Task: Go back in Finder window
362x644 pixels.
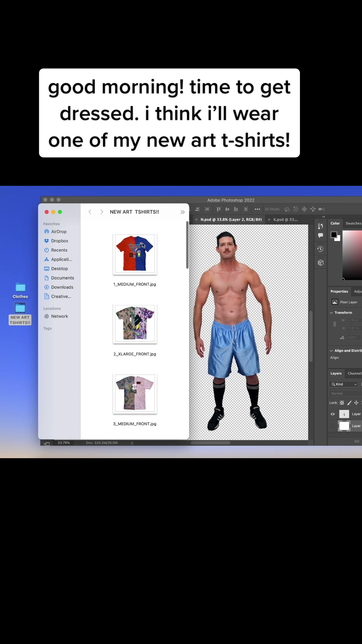Action: (90, 212)
